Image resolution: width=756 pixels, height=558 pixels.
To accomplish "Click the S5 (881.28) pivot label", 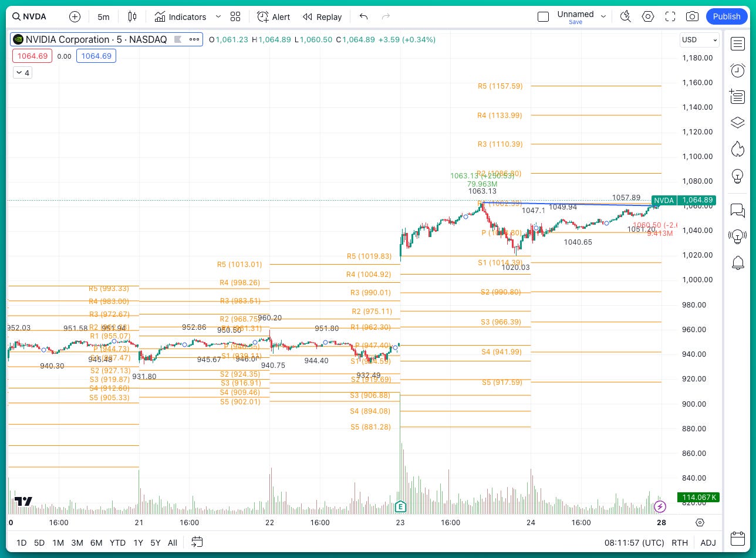I will [370, 427].
